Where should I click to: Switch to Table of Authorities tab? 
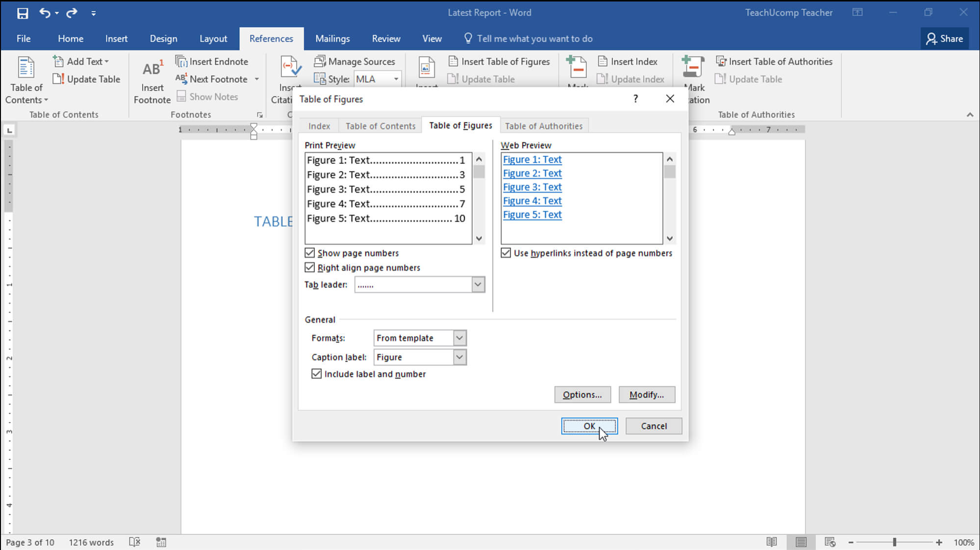[545, 126]
